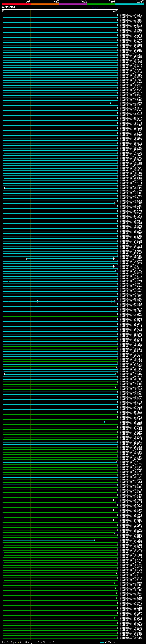Click hit label UniRef100_A5C056
Viewport: 146px width, 644px height.
click(131, 302)
